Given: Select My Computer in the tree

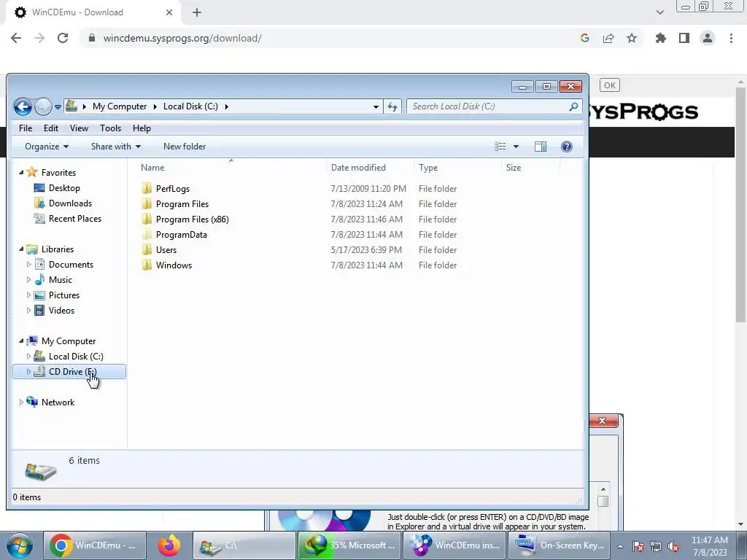Looking at the screenshot, I should coord(68,341).
